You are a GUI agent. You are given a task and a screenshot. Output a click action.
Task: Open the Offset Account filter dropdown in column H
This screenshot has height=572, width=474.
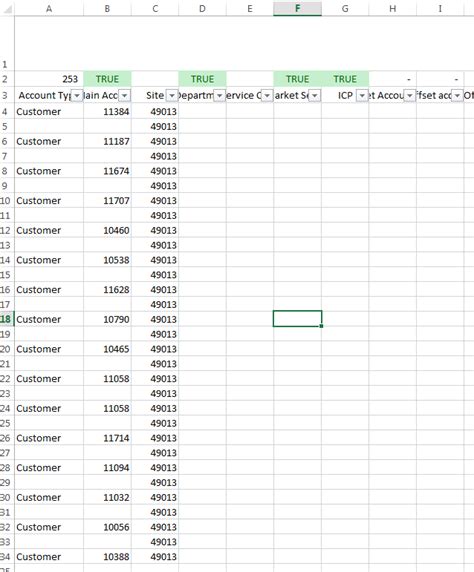pos(410,96)
